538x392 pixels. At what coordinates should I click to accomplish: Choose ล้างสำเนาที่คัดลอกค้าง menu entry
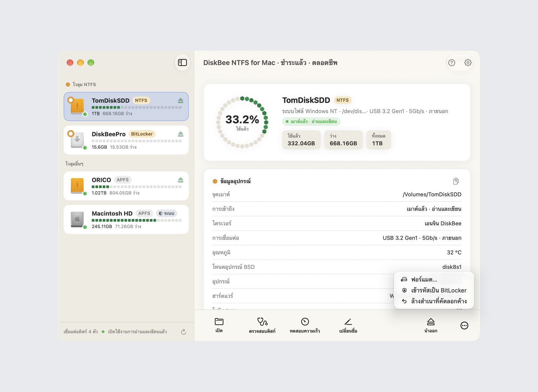point(434,301)
